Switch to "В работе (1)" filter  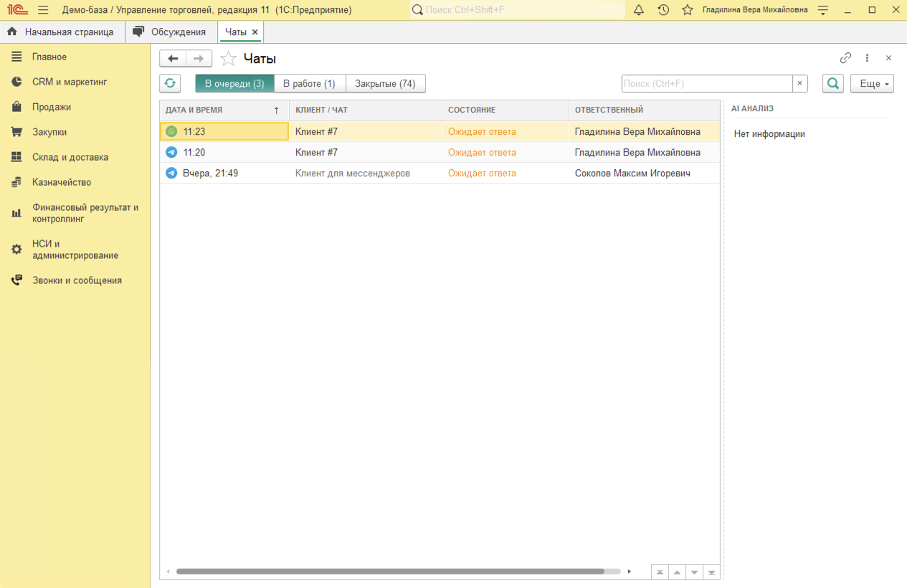(x=309, y=83)
